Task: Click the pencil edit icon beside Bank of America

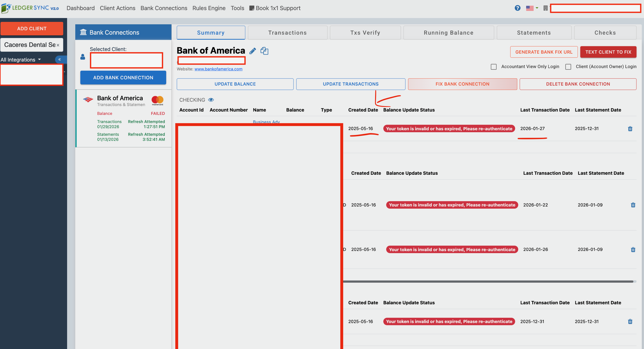Action: click(253, 51)
